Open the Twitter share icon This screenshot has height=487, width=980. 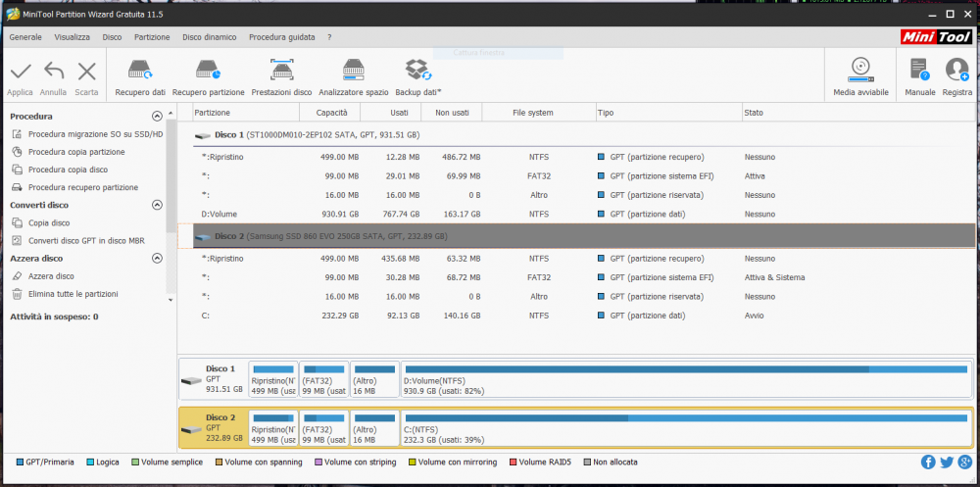pos(947,463)
